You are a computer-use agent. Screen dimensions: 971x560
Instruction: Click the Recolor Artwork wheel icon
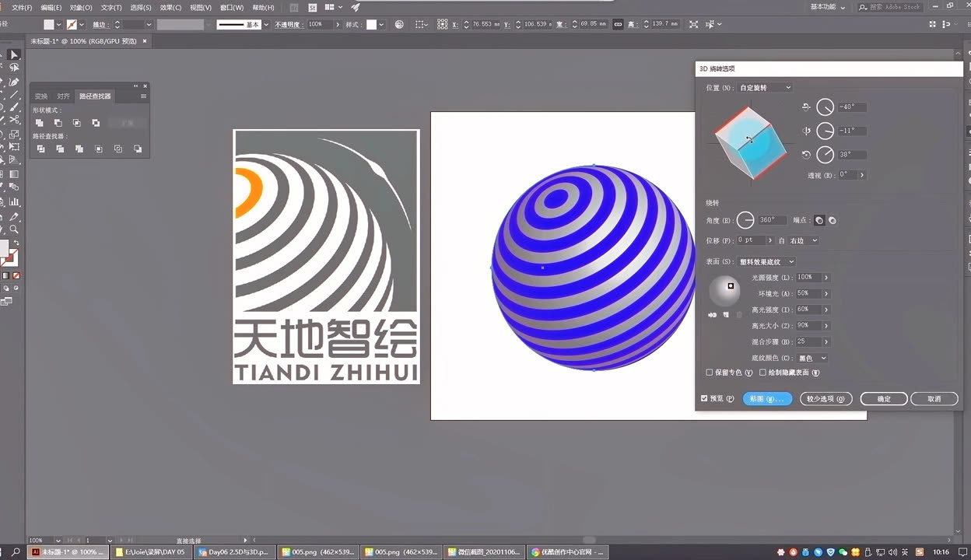coord(399,24)
